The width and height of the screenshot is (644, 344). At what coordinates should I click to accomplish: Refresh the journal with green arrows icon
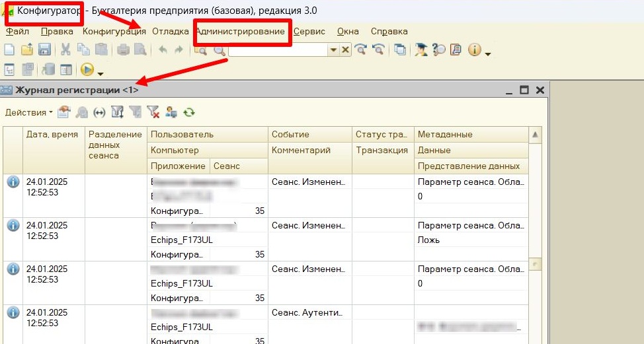point(189,112)
